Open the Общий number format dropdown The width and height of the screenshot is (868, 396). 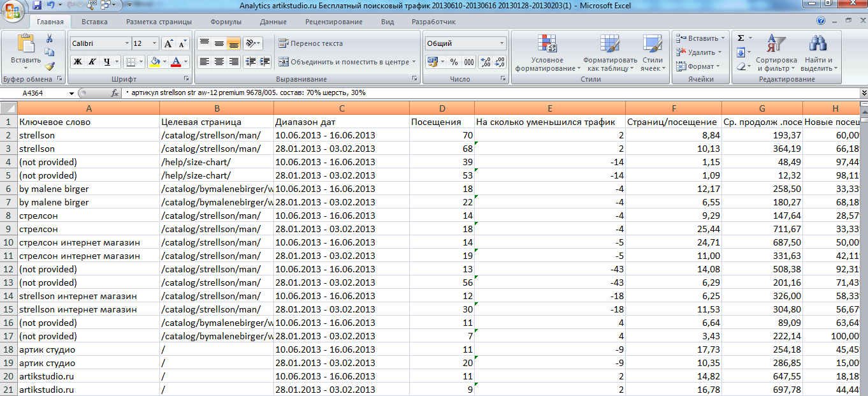pos(502,43)
